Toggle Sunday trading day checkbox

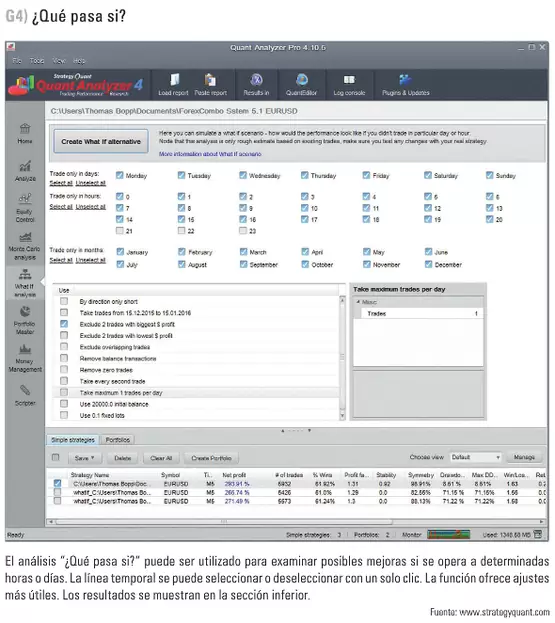489,175
